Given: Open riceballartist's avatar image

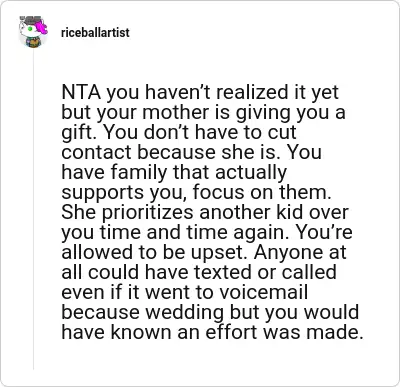Looking at the screenshot, I should (x=33, y=32).
